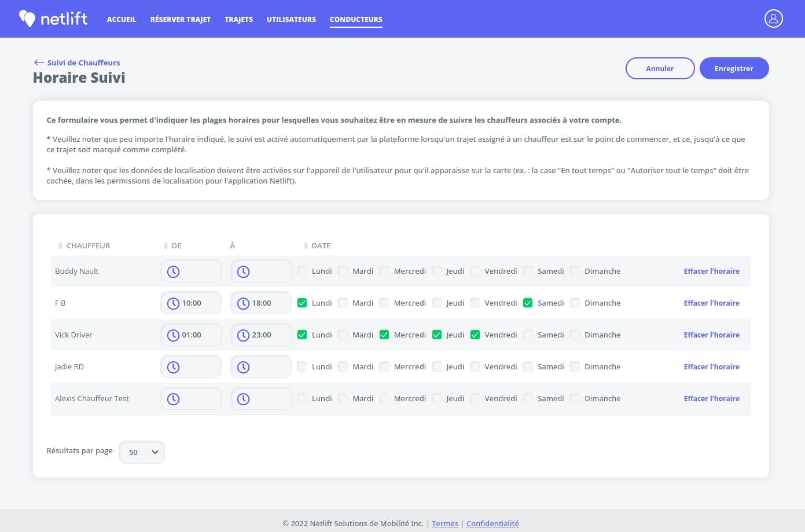Click the Annuler button

pyautogui.click(x=660, y=68)
